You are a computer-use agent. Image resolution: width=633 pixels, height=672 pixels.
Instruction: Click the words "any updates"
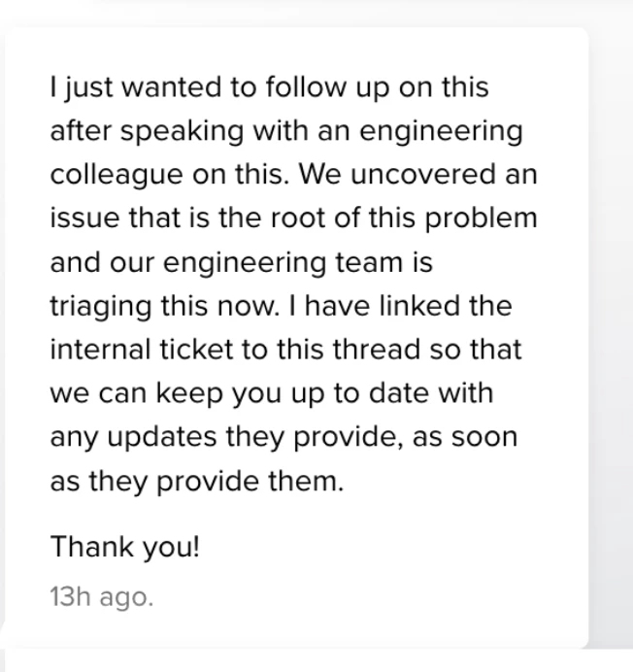[133, 438]
